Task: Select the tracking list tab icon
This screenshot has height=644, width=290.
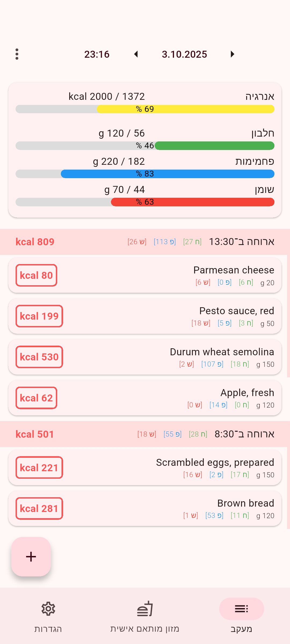Action: coord(241,609)
